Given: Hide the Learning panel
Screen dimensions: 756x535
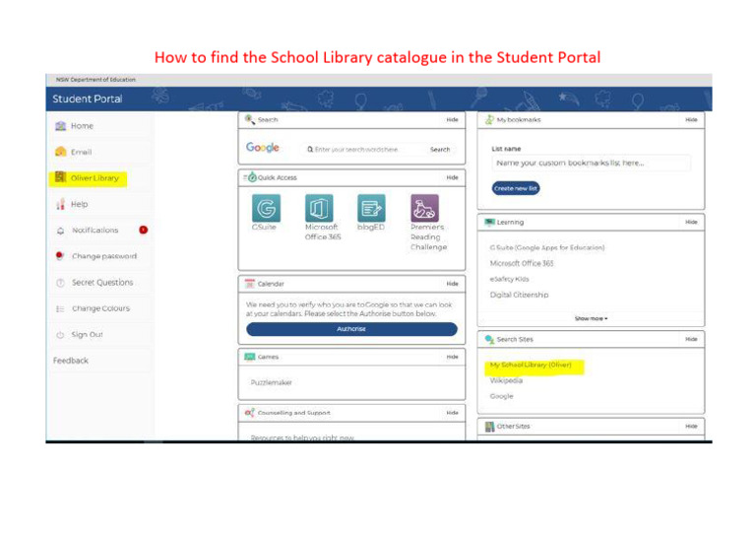Looking at the screenshot, I should pyautogui.click(x=691, y=222).
